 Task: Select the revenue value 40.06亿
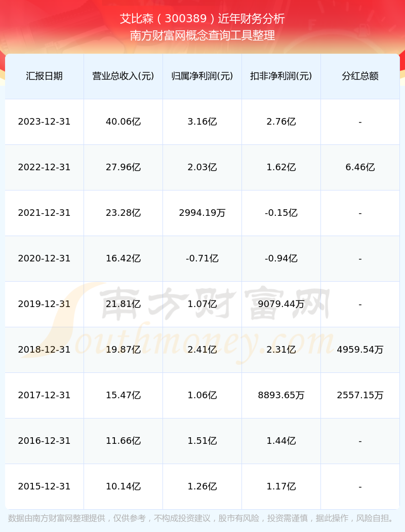(x=123, y=122)
